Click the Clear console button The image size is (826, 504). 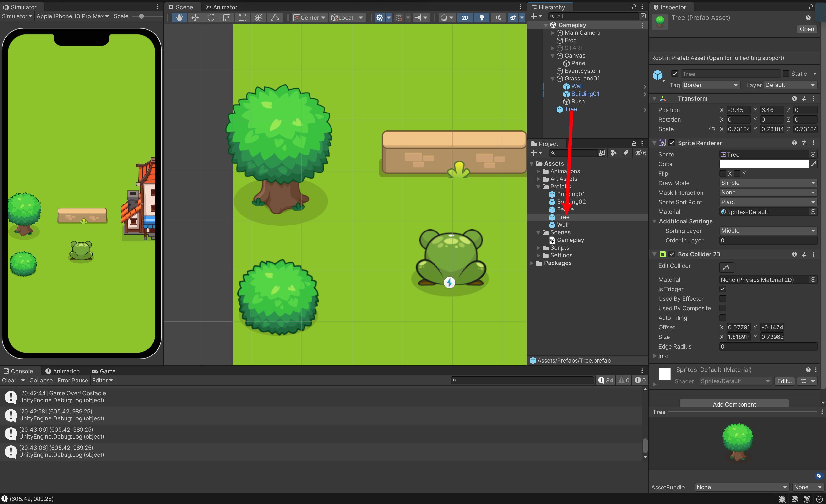pyautogui.click(x=9, y=380)
